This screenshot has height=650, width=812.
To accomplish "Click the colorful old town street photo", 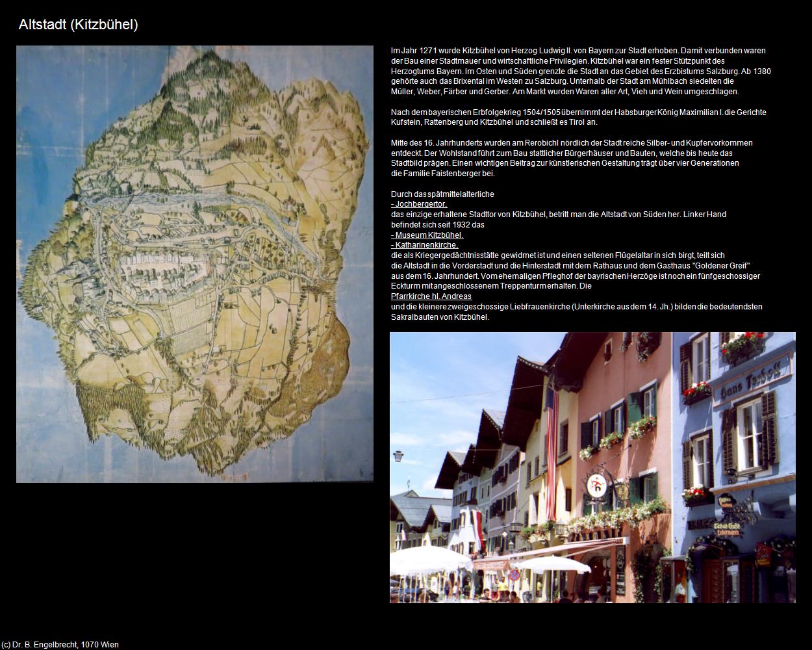I will pos(592,468).
